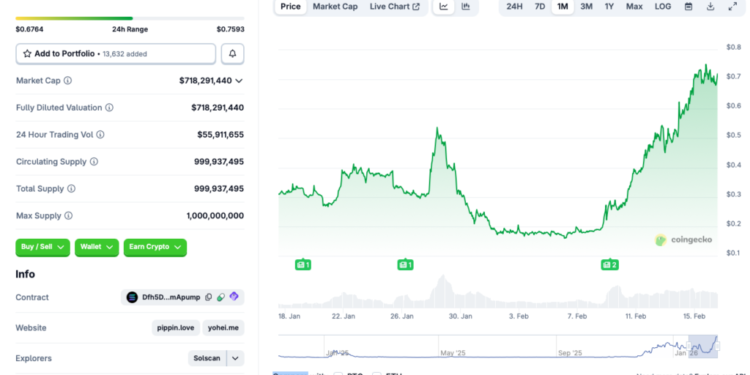Click the Total Supply info icon
750x375 pixels.
(x=71, y=189)
